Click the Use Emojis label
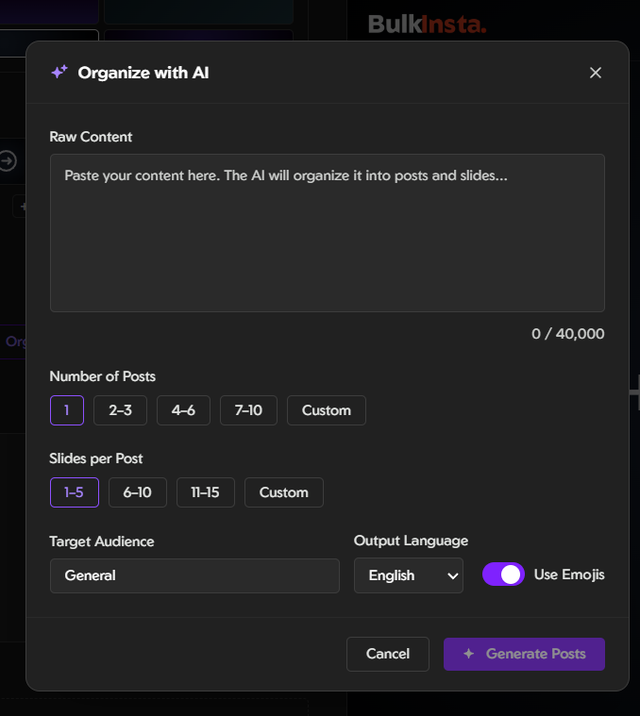Screen dimensions: 640x716 569,574
